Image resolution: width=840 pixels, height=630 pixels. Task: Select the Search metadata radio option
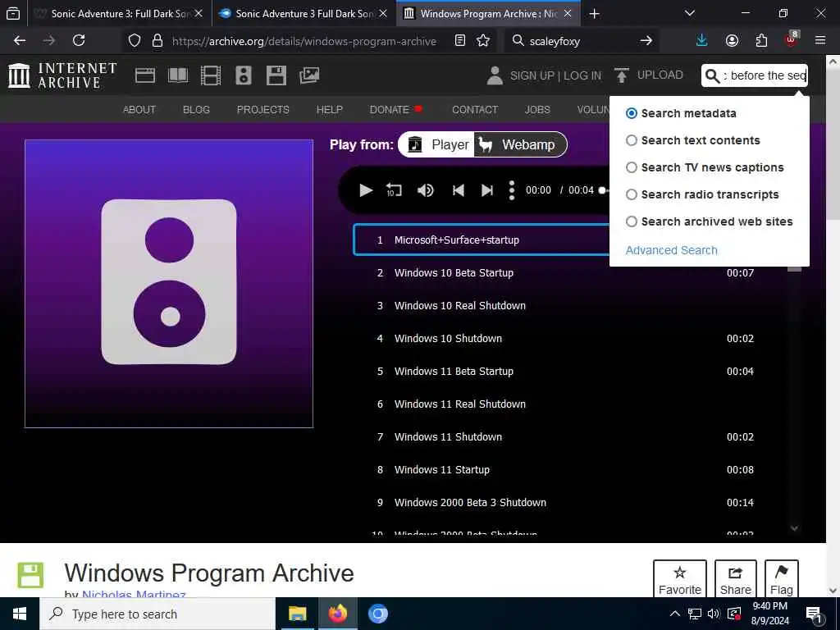coord(632,113)
